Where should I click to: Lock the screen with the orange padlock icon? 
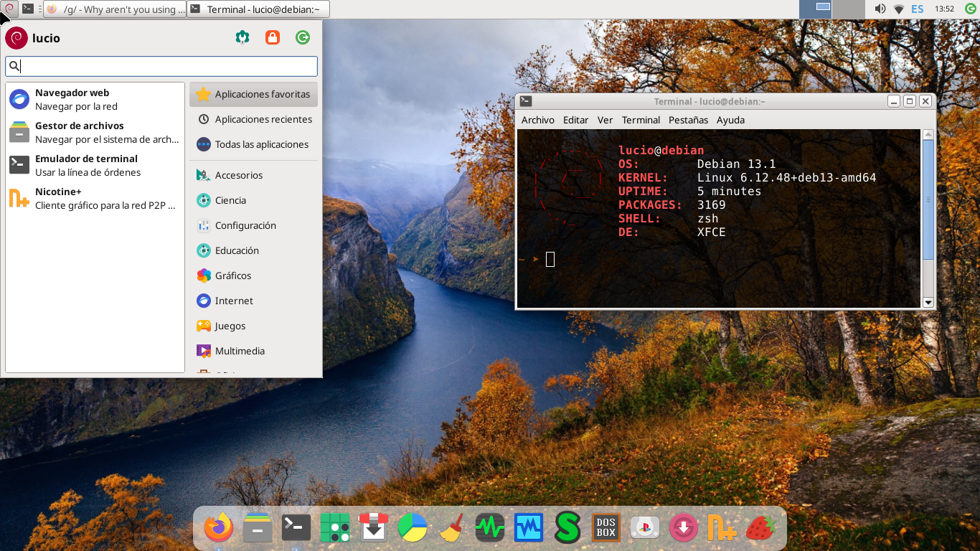click(273, 37)
